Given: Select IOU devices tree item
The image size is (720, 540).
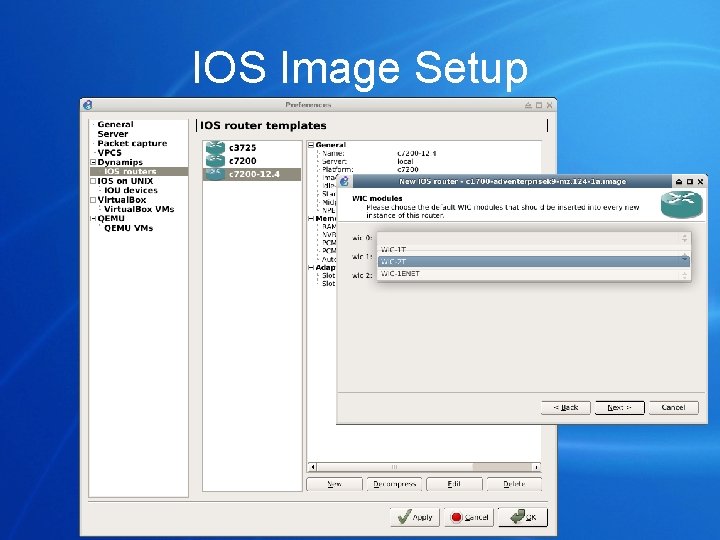Looking at the screenshot, I should click(131, 190).
